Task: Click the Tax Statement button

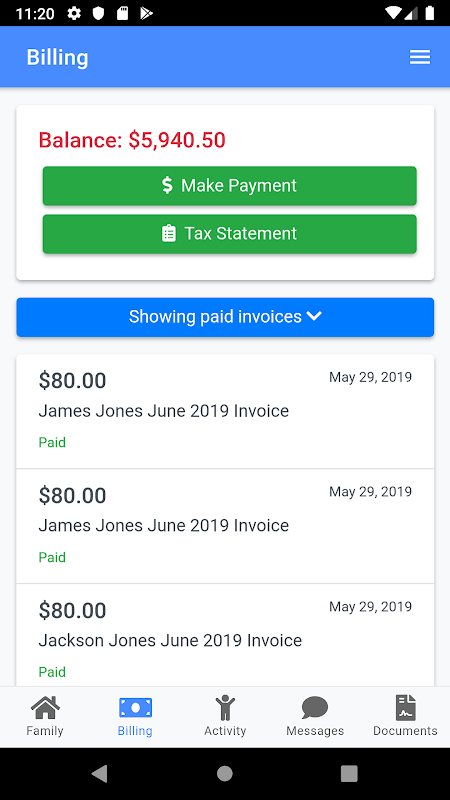Action: [230, 234]
